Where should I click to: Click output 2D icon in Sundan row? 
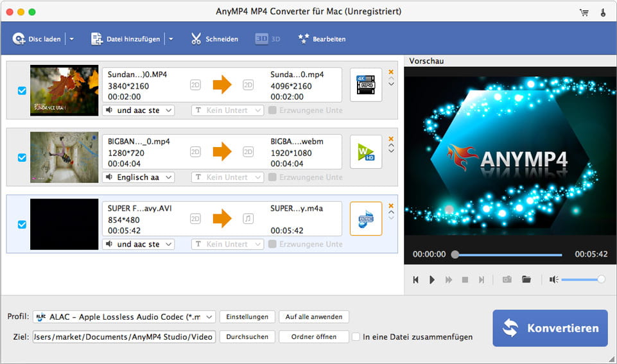248,85
